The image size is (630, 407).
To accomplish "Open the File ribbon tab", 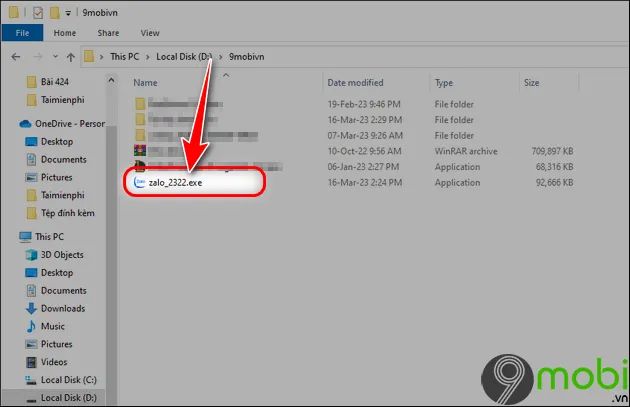I will pyautogui.click(x=22, y=33).
